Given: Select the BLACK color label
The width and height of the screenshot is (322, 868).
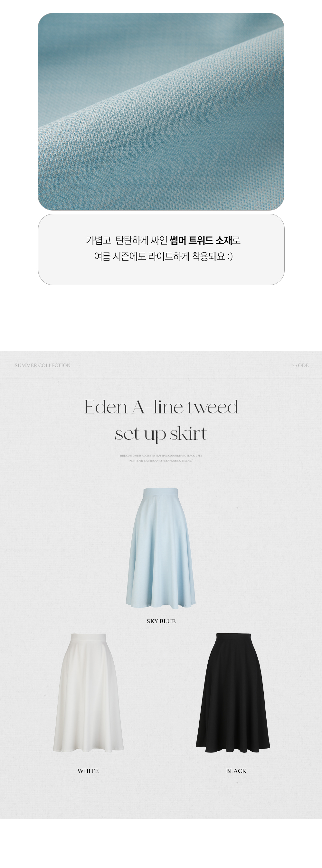Looking at the screenshot, I should tap(236, 771).
